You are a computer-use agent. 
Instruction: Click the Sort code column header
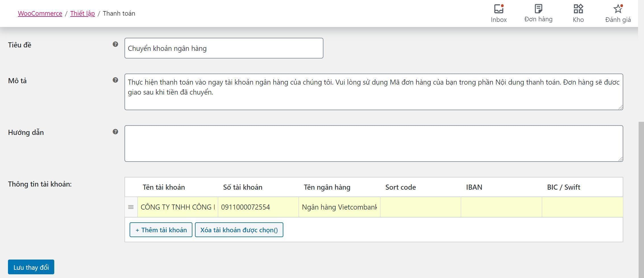click(400, 187)
